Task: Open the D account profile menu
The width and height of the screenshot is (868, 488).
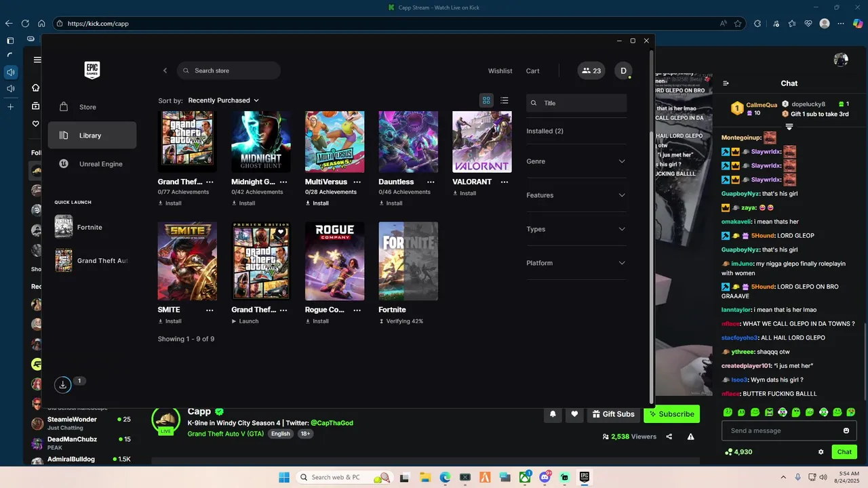Action: pyautogui.click(x=623, y=70)
